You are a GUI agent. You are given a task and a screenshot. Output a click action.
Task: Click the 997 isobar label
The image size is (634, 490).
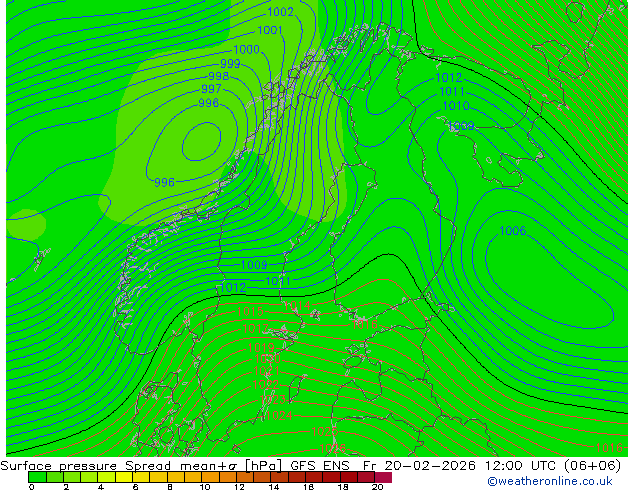pos(211,89)
